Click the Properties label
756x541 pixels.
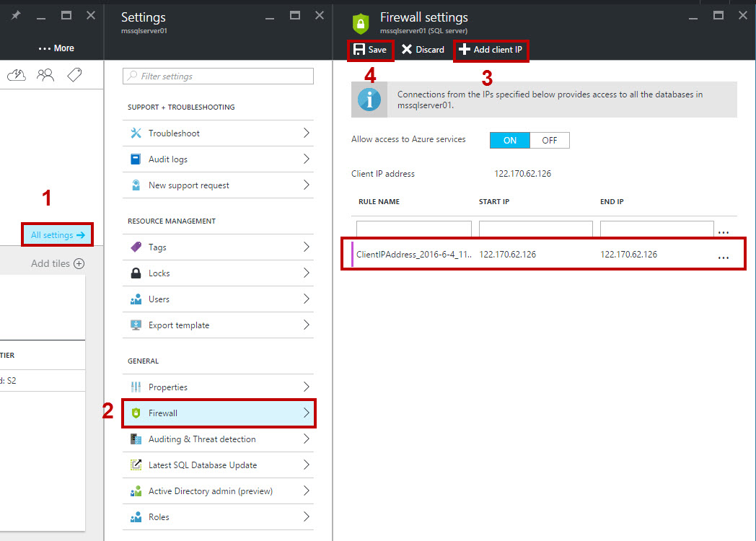pos(168,387)
